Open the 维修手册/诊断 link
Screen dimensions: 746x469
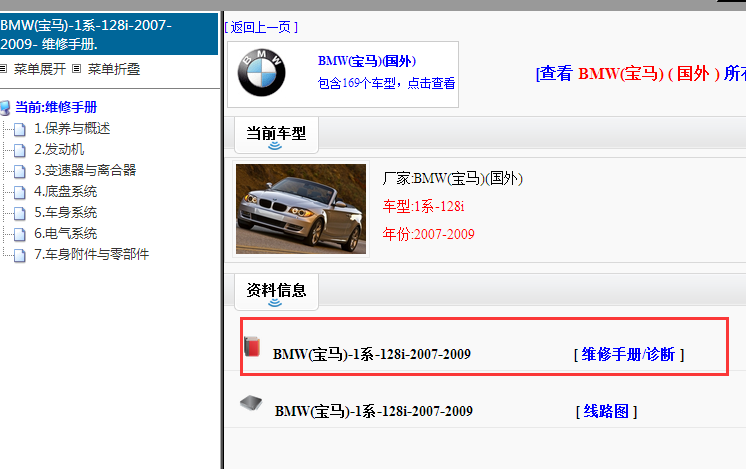[628, 354]
